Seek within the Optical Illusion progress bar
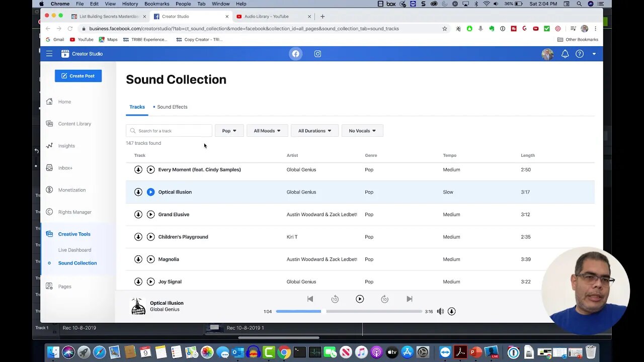Image resolution: width=644 pixels, height=362 pixels. 349,311
